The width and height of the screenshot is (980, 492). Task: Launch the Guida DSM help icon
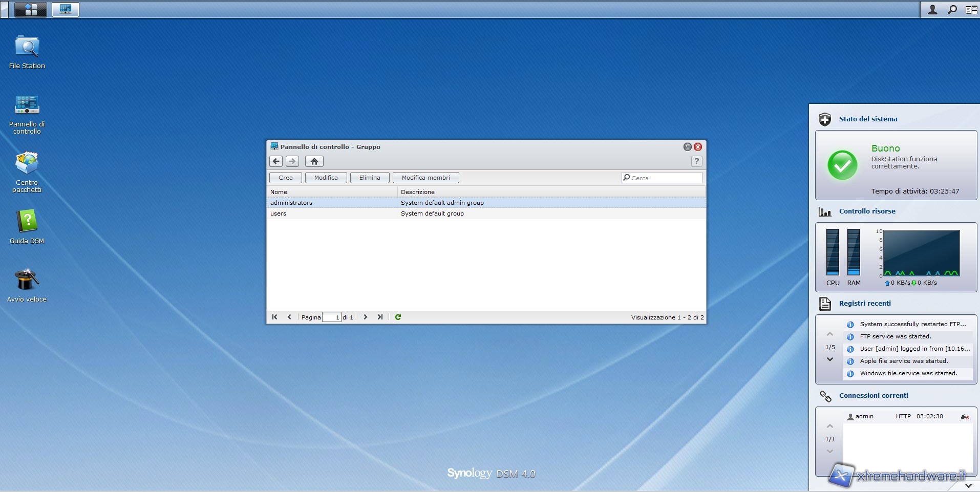[x=27, y=222]
